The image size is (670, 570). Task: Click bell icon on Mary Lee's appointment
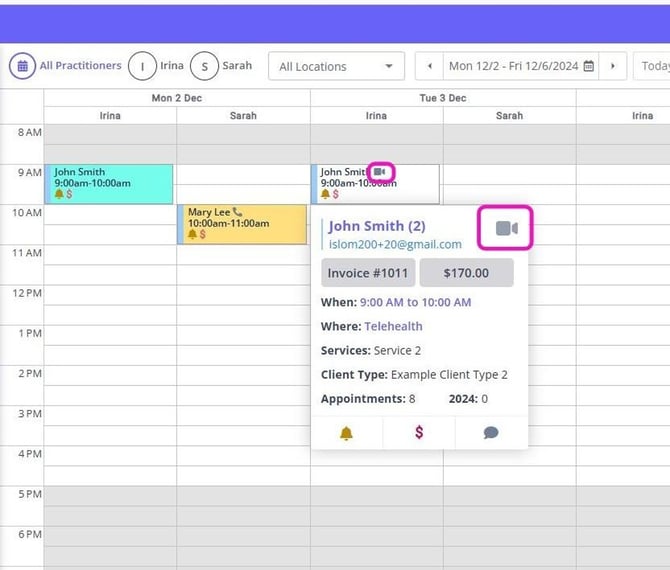pyautogui.click(x=192, y=234)
